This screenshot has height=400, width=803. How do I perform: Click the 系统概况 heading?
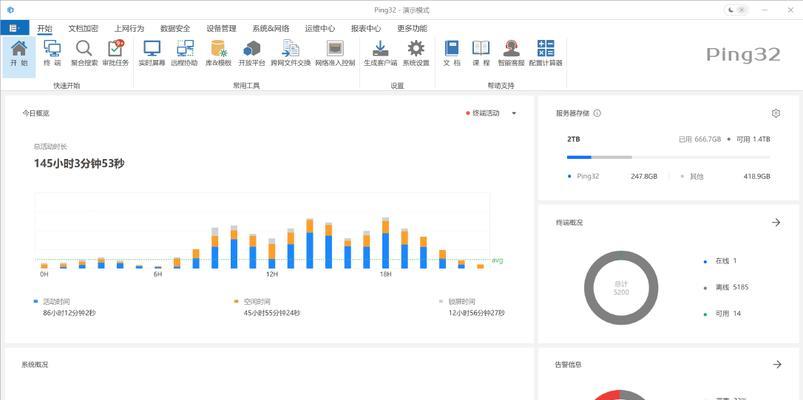35,365
